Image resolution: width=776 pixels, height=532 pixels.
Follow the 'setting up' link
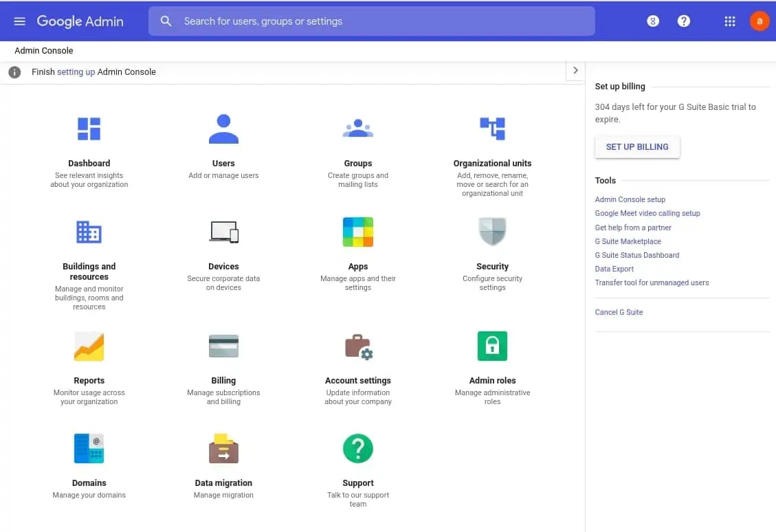tap(76, 72)
